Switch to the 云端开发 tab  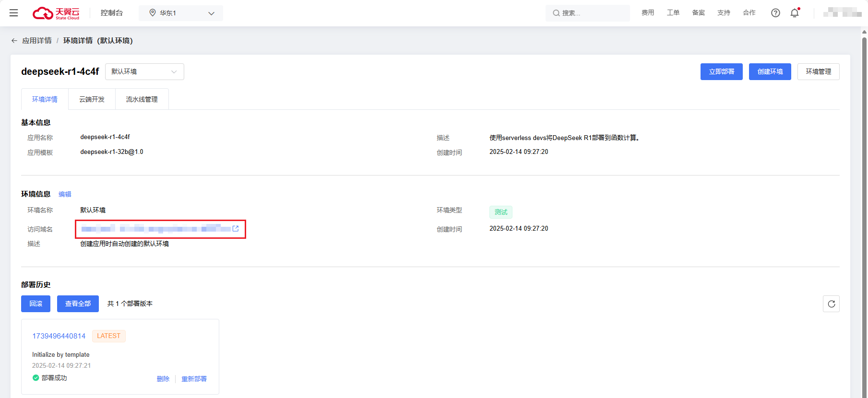click(x=92, y=99)
